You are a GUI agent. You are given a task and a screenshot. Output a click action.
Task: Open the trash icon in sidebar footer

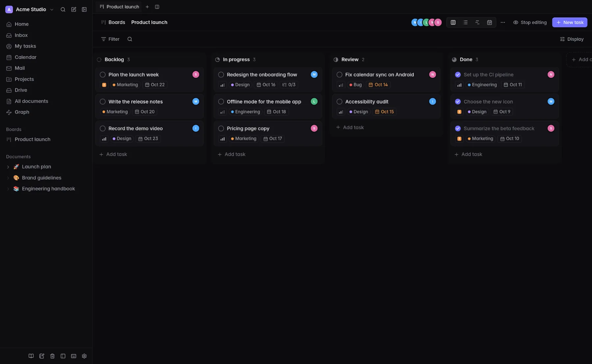coord(52,356)
